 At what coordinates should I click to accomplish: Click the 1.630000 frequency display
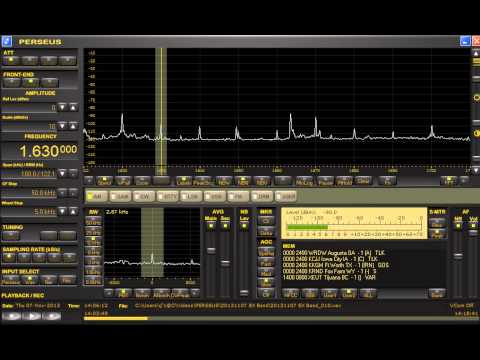coord(40,151)
